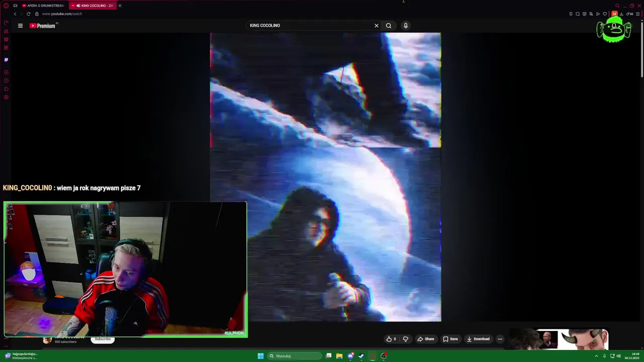Add page to bookmarks heart

click(x=605, y=14)
